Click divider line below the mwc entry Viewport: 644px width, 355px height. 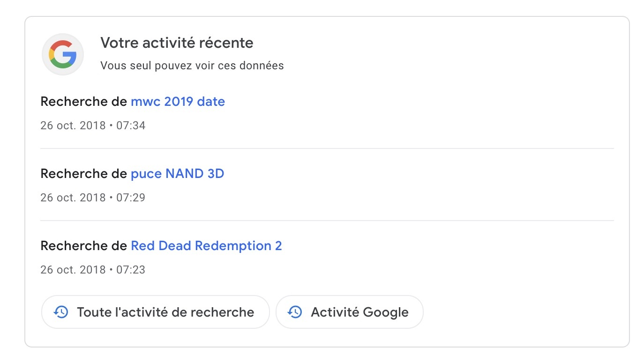327,148
